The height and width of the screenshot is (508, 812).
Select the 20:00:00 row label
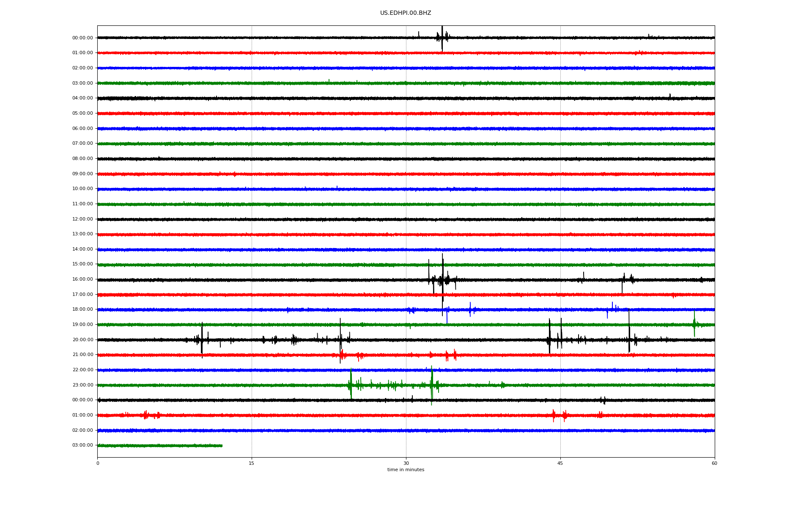82,340
